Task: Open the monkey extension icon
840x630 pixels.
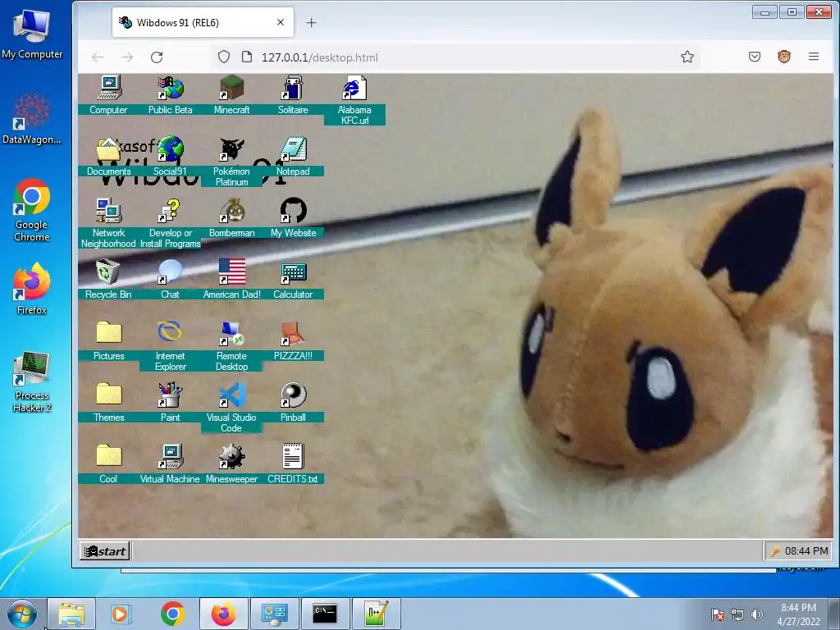Action: [783, 57]
